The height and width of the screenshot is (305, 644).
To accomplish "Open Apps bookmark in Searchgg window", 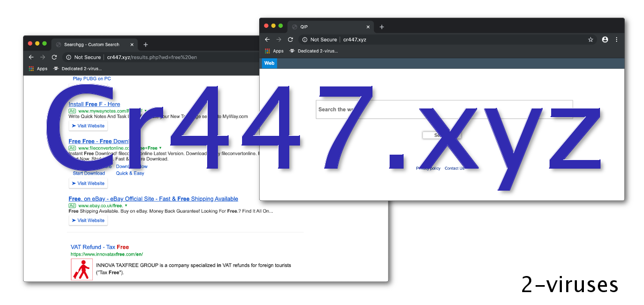I will [x=38, y=69].
